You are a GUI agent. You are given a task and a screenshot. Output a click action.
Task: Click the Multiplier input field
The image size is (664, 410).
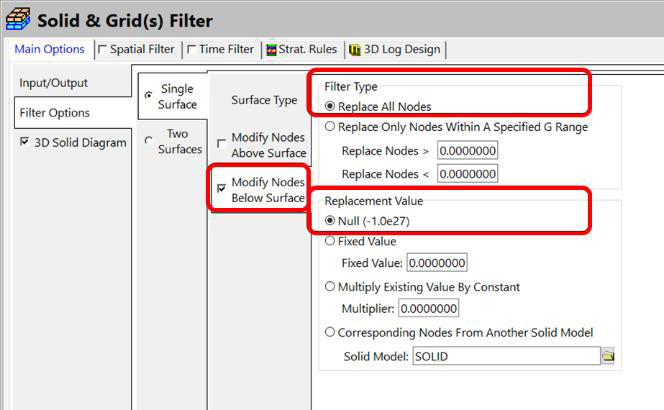coord(429,309)
